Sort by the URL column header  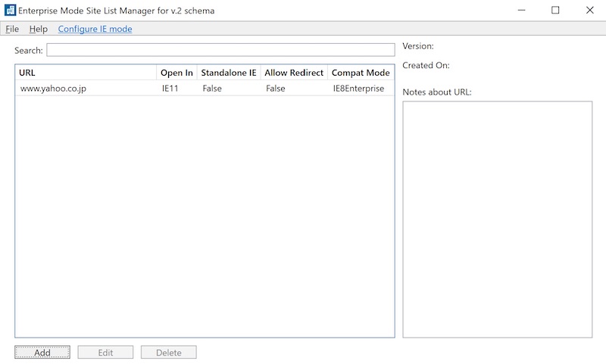click(x=86, y=73)
